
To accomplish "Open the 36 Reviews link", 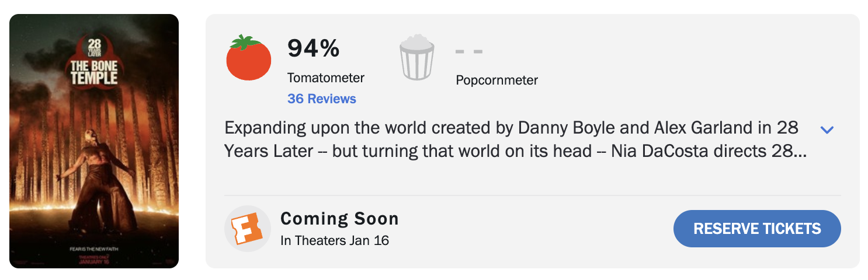I will point(321,99).
